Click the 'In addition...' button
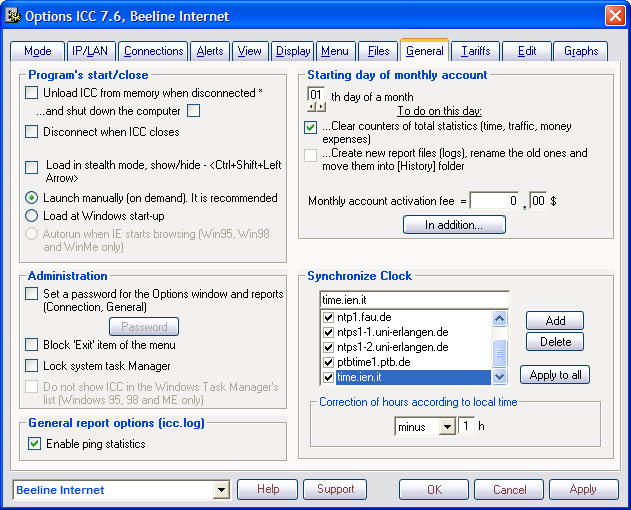This screenshot has height=510, width=631. click(454, 225)
